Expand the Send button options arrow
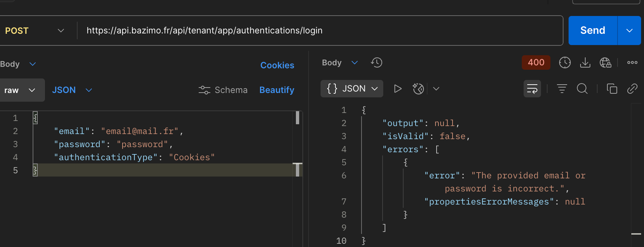 (x=629, y=31)
